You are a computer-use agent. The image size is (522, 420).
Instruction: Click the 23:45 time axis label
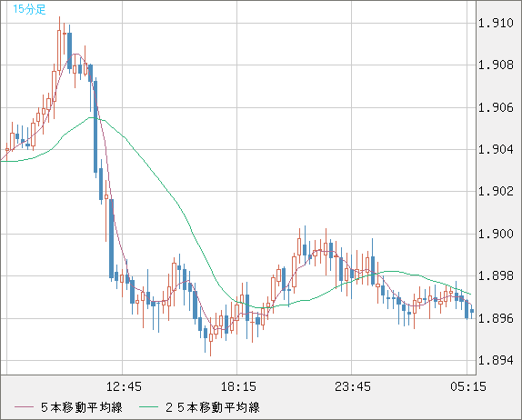coord(353,386)
